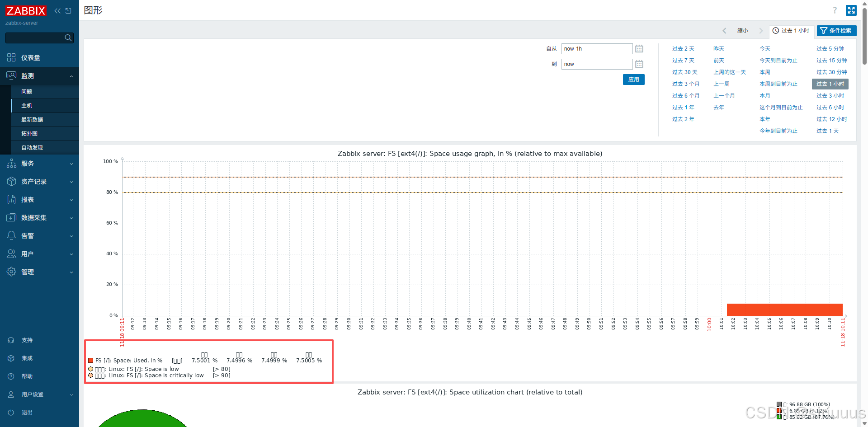
Task: Open the 仪表盘 dashboard icon
Action: pos(11,57)
